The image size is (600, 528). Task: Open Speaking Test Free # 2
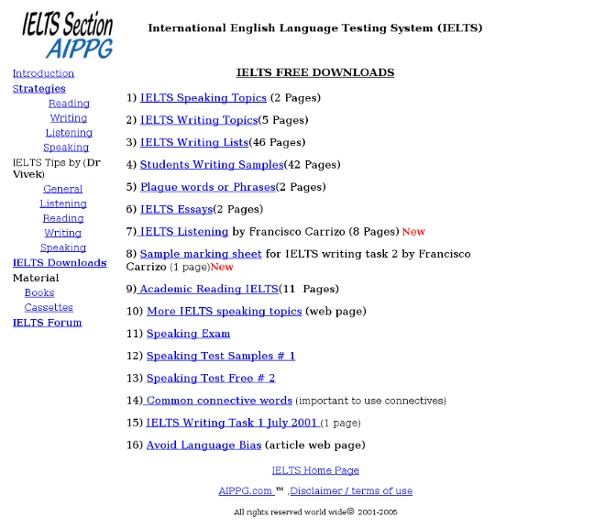click(x=211, y=378)
